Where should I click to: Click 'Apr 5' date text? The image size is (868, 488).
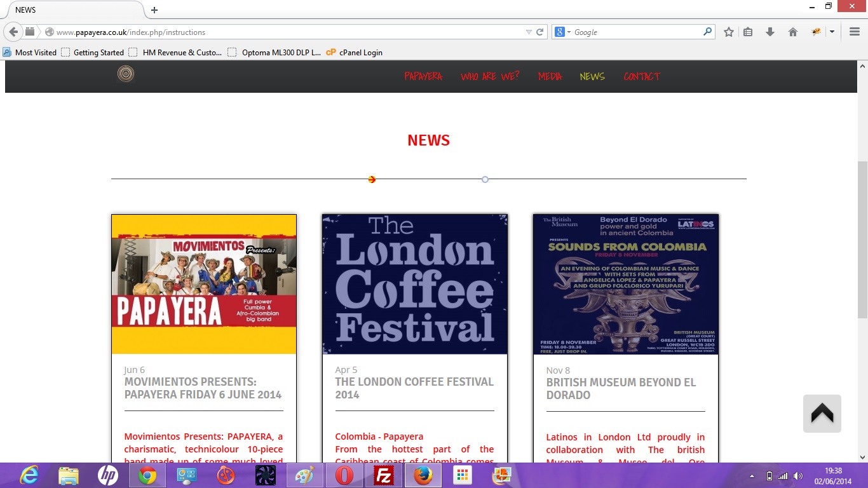(x=346, y=370)
